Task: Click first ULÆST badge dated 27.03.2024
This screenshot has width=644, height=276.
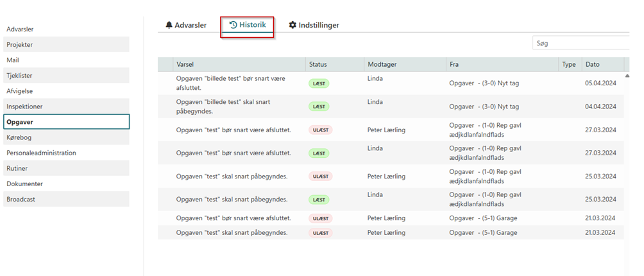Action: click(321, 130)
